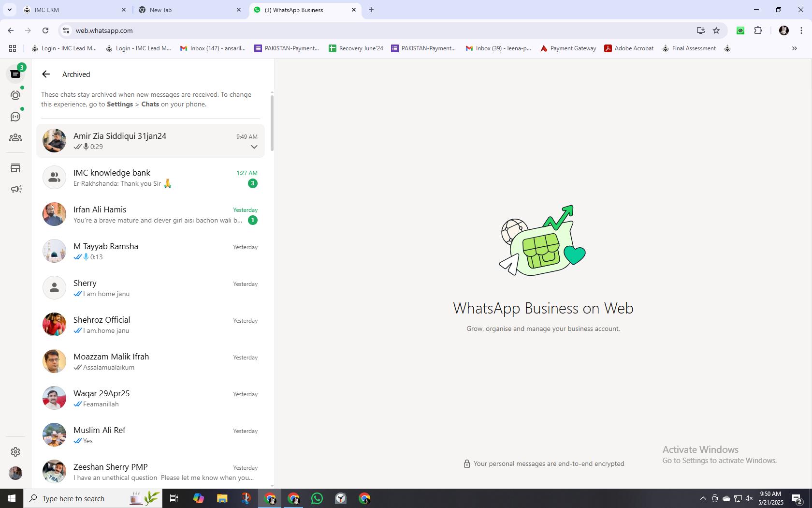Open File Explorer from the taskbar
Viewport: 812px width, 508px height.
(222, 498)
